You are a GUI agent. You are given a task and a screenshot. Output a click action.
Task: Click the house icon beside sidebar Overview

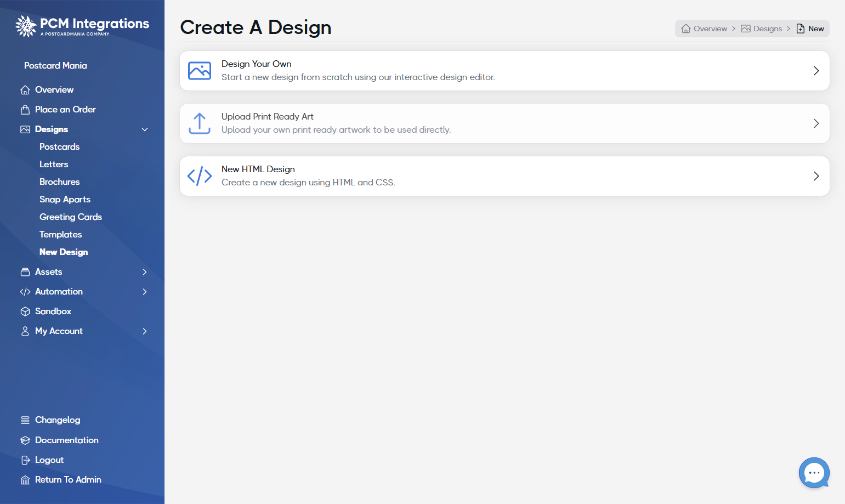click(x=25, y=90)
